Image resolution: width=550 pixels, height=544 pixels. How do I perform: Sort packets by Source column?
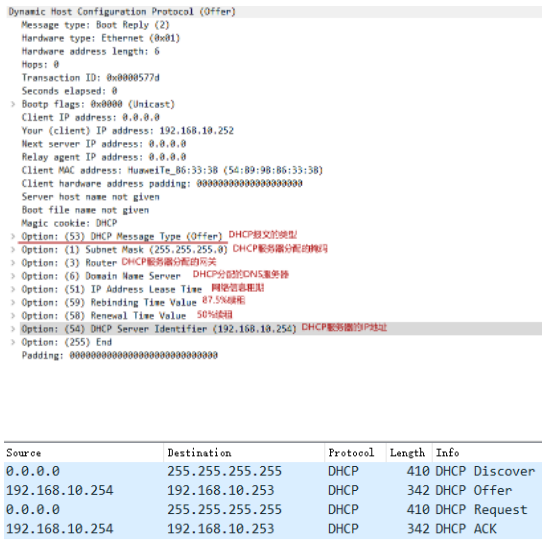pyautogui.click(x=83, y=453)
